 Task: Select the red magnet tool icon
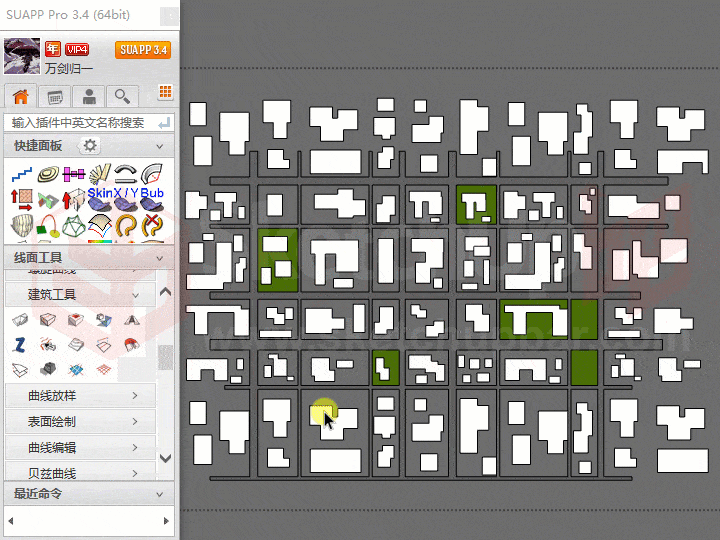pos(130,344)
